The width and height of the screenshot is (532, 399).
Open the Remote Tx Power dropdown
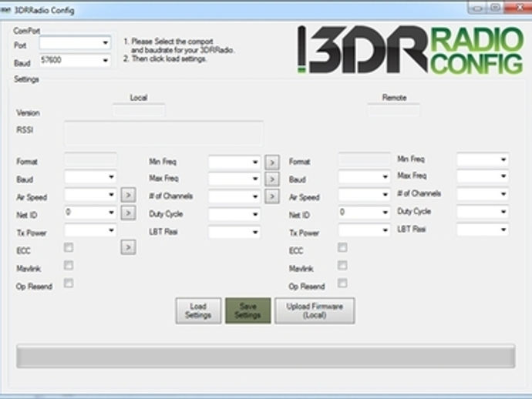[364, 230]
